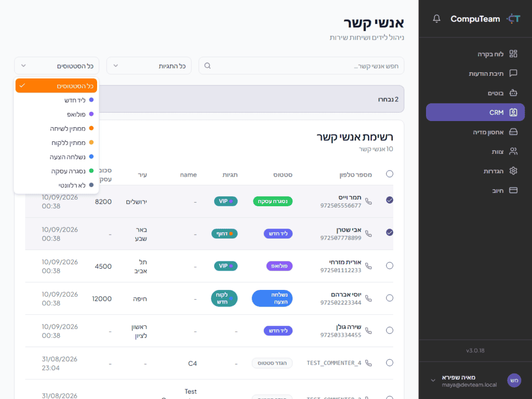Call אורית מזרחי using phone icon
The width and height of the screenshot is (532, 399).
point(368,266)
